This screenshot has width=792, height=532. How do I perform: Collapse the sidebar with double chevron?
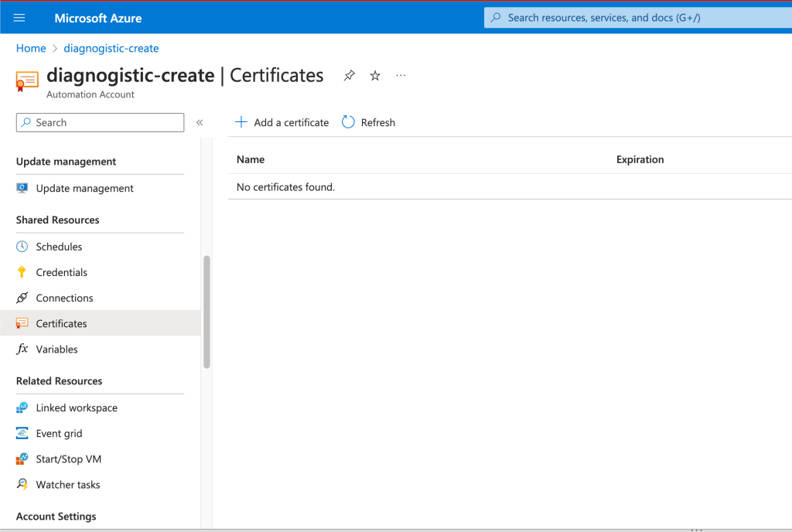pyautogui.click(x=200, y=123)
